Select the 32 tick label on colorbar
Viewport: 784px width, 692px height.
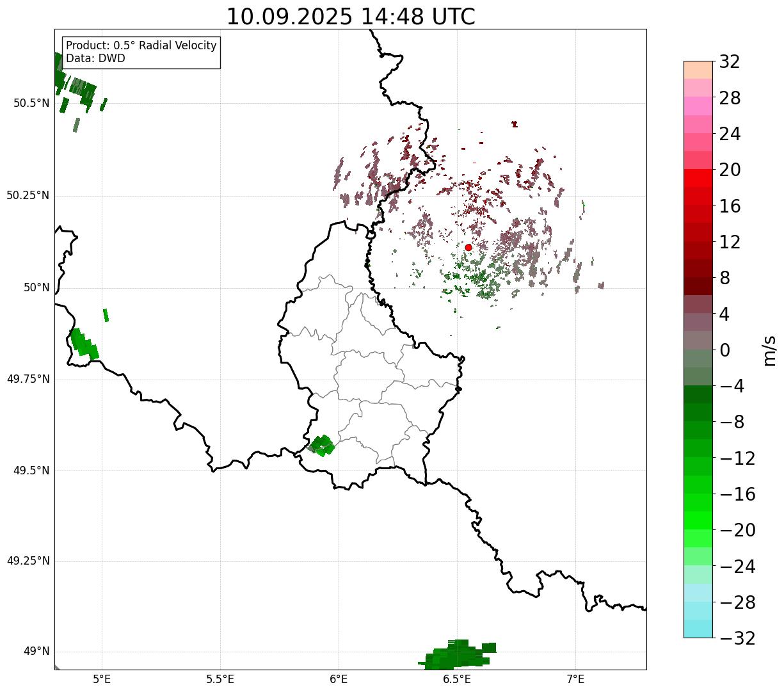click(730, 62)
